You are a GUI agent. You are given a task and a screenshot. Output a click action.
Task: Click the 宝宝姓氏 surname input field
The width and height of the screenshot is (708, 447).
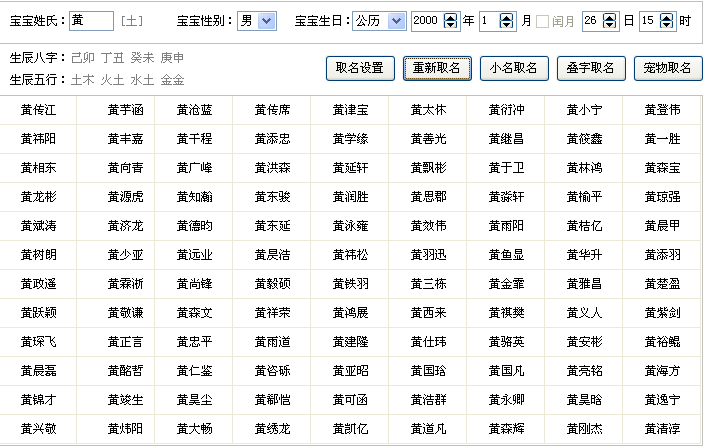(91, 21)
